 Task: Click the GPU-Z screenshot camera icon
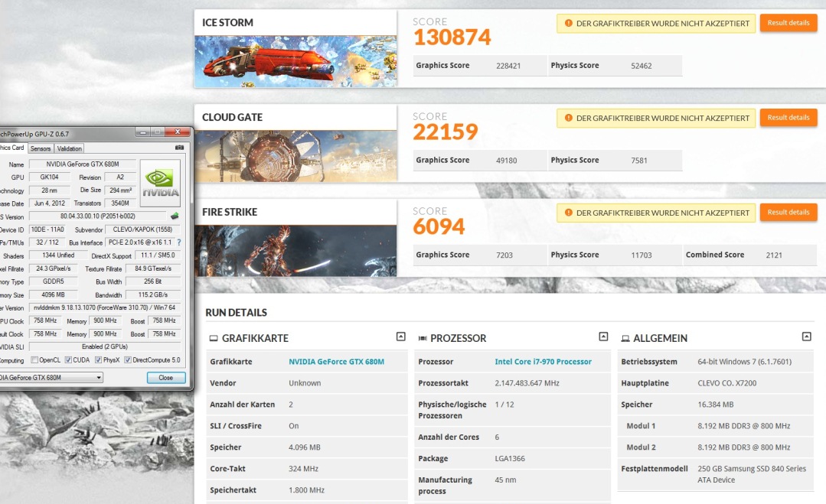pyautogui.click(x=180, y=148)
